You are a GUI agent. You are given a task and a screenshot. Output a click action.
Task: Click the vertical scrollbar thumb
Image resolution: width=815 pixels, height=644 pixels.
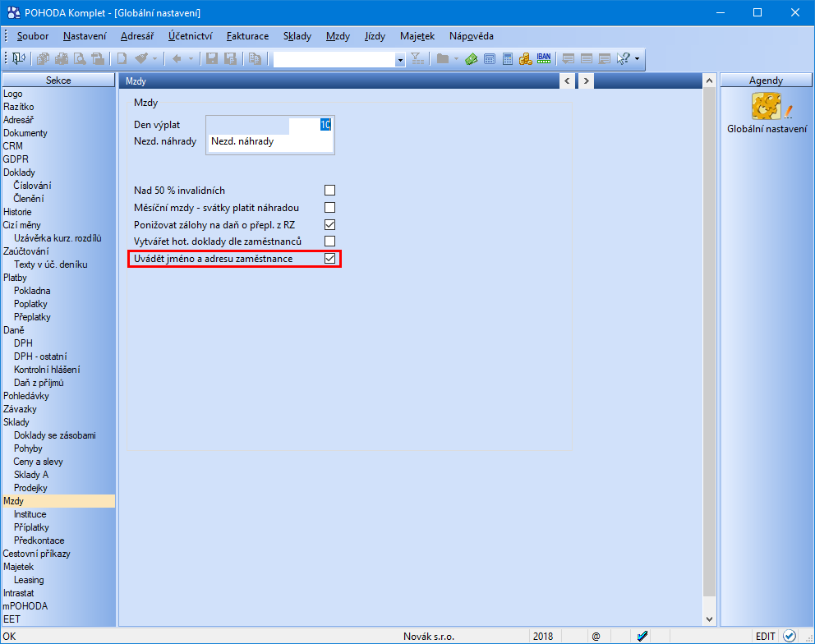pyautogui.click(x=709, y=342)
